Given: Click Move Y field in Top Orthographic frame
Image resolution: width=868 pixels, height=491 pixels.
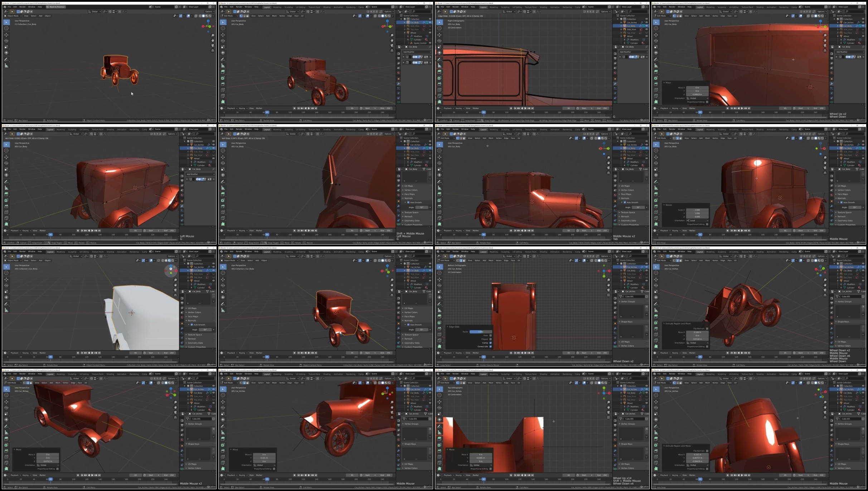Looking at the screenshot, I should pyautogui.click(x=481, y=458).
